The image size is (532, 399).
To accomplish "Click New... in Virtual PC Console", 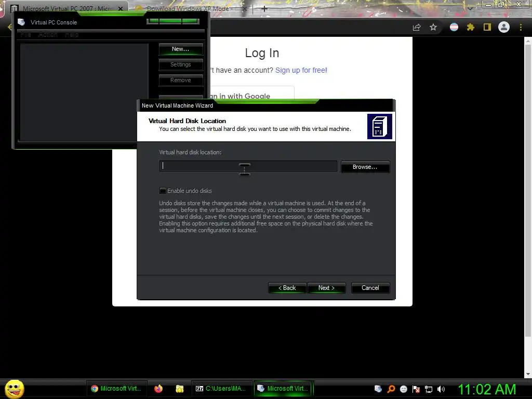I will 180,49.
